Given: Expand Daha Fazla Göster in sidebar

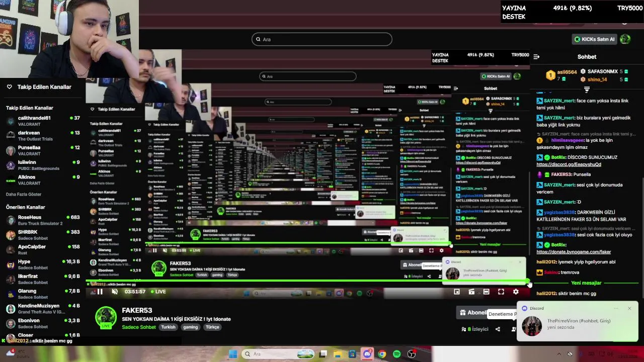Looking at the screenshot, I should coord(24,195).
